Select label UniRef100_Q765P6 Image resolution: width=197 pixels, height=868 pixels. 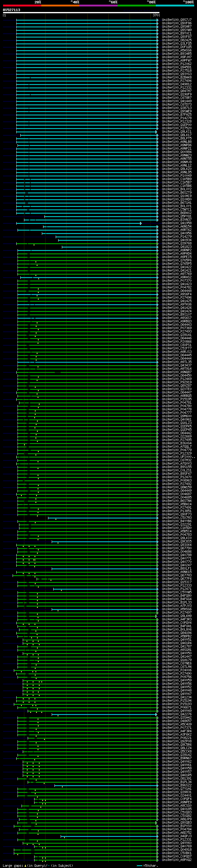177,260
